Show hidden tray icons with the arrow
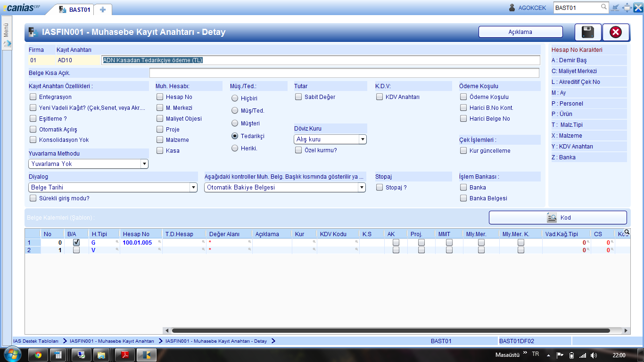 548,355
